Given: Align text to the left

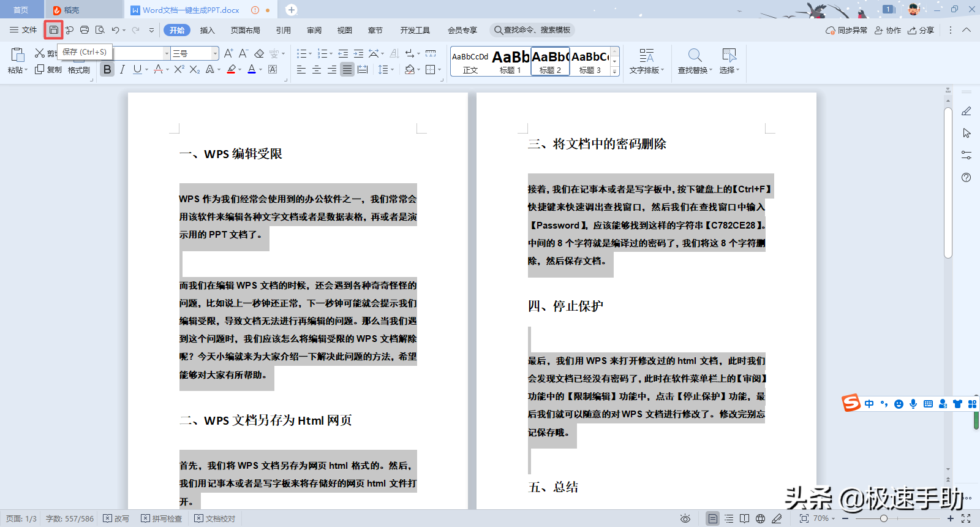Looking at the screenshot, I should (301, 70).
